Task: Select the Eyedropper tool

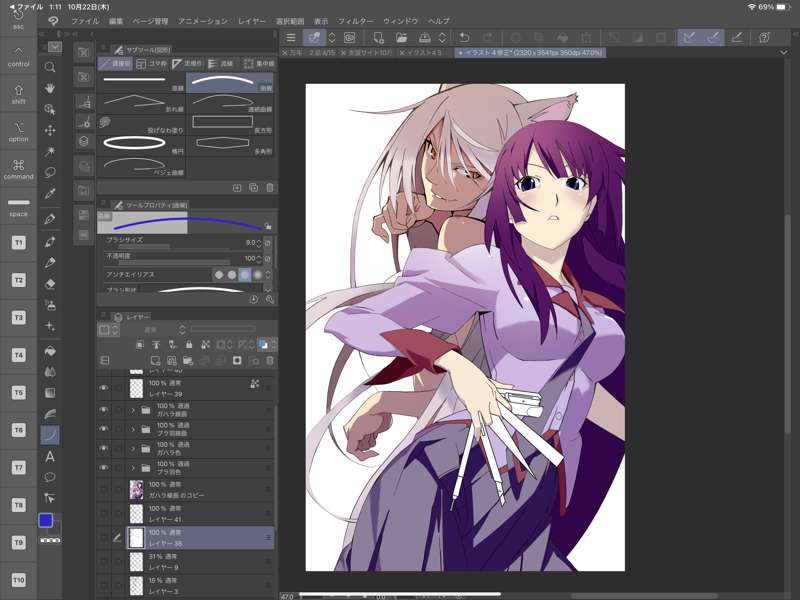Action: (x=49, y=193)
